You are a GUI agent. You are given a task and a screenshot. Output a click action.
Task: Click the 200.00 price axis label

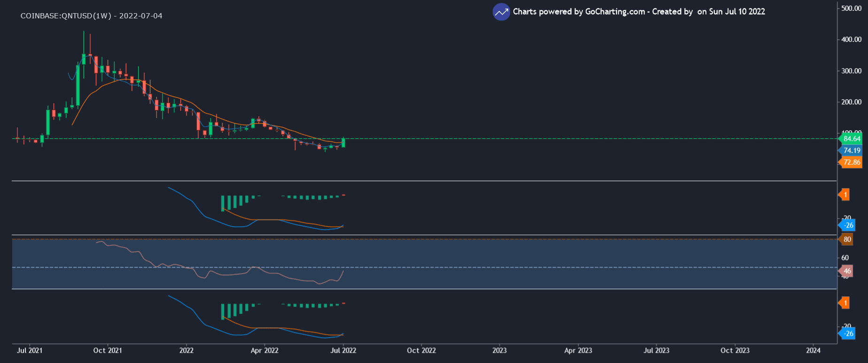pos(851,102)
